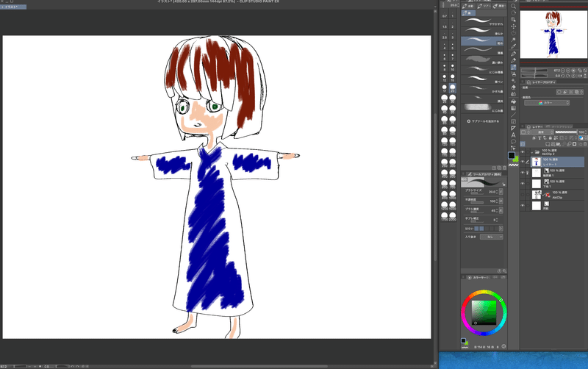Click the horizontal canvas scrollbar
Screen dimensions: 588x369
259,366
